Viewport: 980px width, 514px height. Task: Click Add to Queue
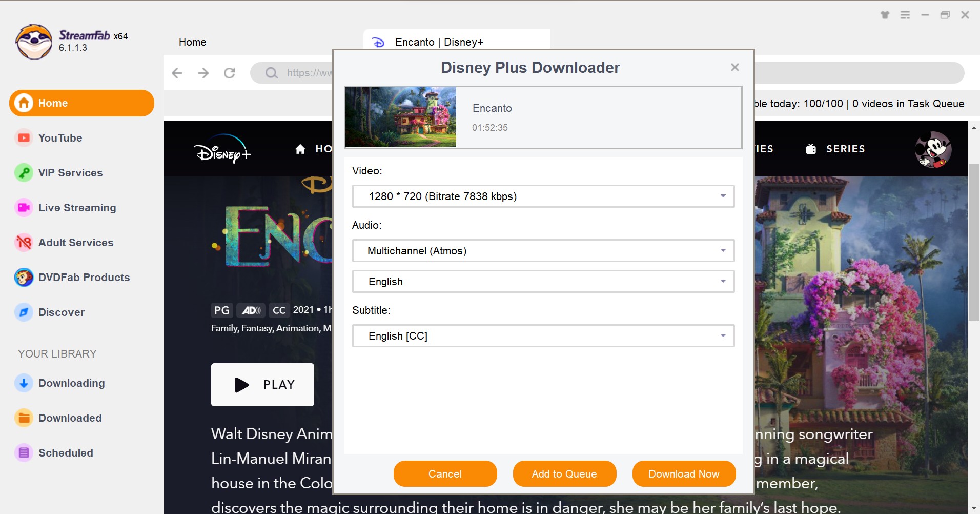click(564, 474)
